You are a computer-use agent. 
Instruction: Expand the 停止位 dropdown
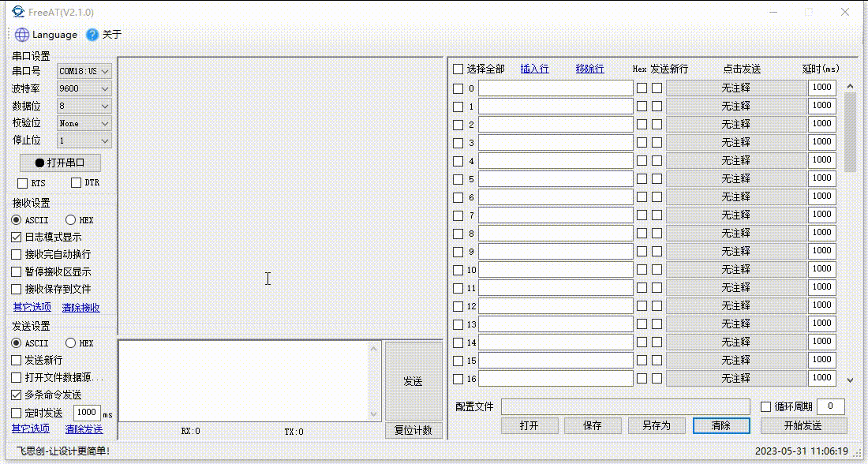(x=84, y=140)
